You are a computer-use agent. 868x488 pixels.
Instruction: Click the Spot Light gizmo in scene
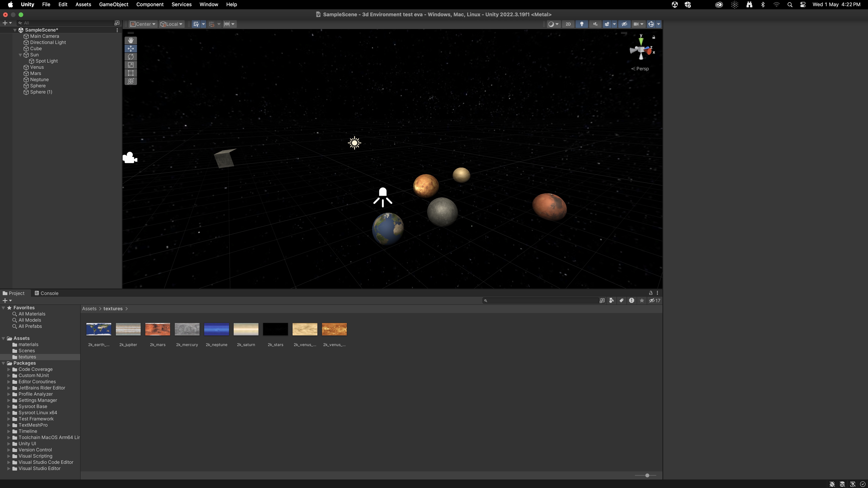tap(383, 197)
